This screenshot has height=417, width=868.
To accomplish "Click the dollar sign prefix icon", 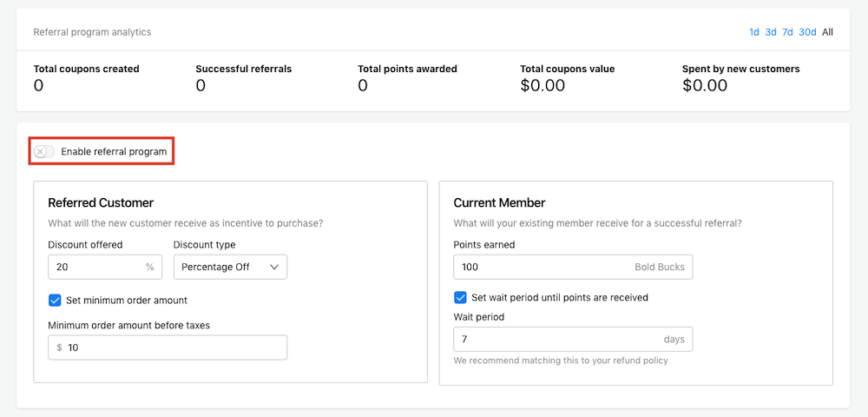I will coord(59,347).
